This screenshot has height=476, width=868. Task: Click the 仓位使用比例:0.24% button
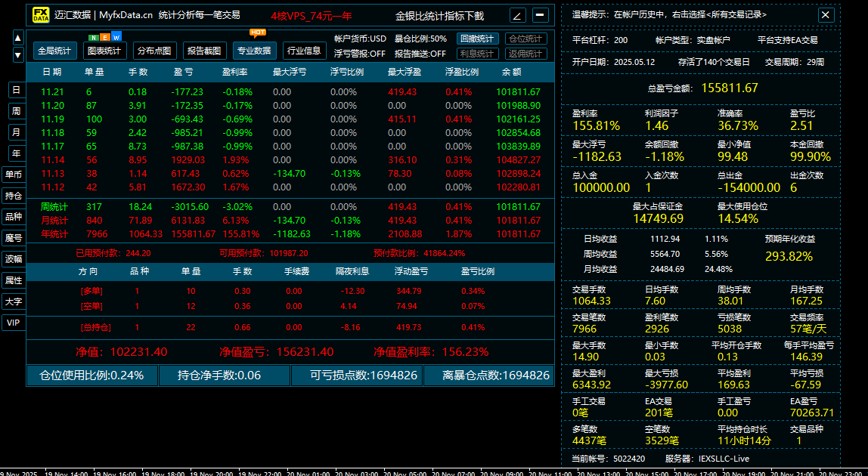click(92, 376)
